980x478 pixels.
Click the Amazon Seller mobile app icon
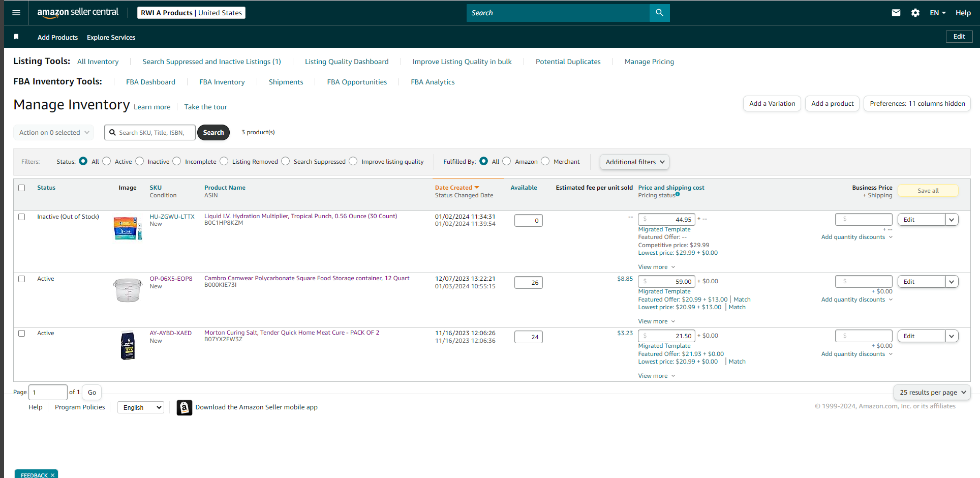[x=185, y=407]
